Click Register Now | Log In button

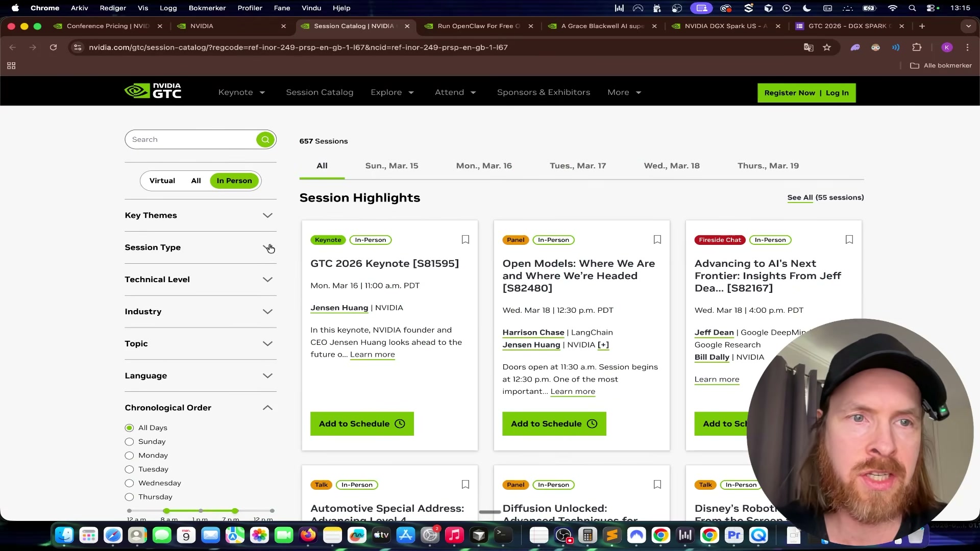click(806, 93)
